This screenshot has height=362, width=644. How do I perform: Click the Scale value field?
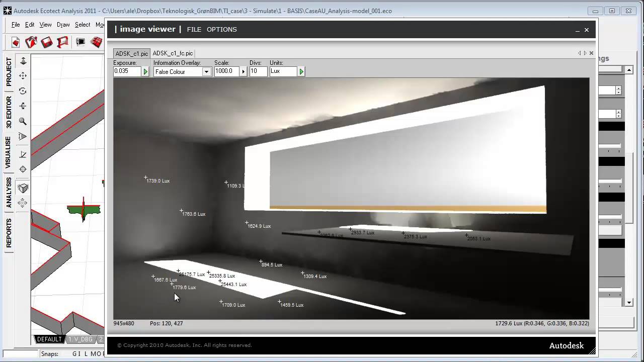click(x=227, y=71)
